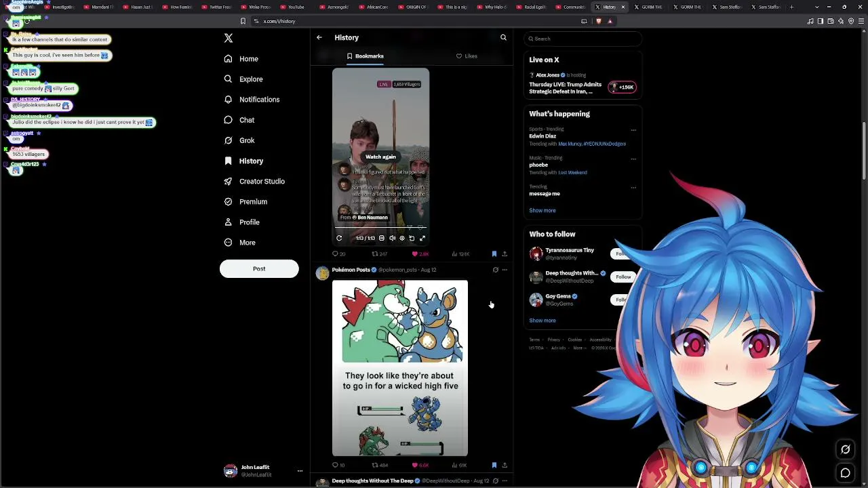This screenshot has width=868, height=488.
Task: Click the Post button
Action: tap(259, 268)
